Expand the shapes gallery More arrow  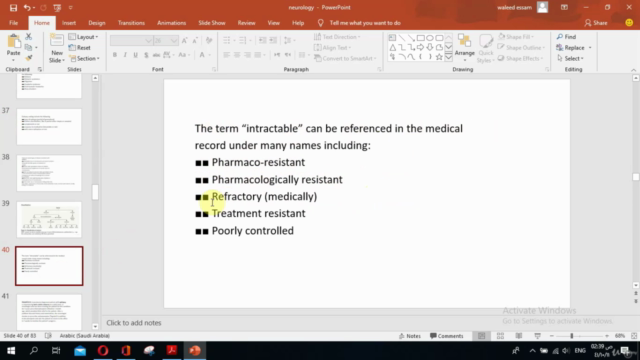449,57
